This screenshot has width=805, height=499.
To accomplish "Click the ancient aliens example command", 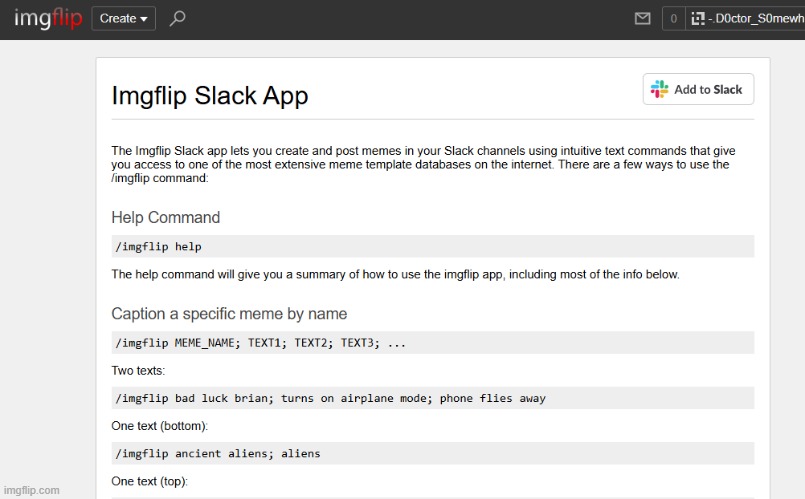I will [x=432, y=453].
